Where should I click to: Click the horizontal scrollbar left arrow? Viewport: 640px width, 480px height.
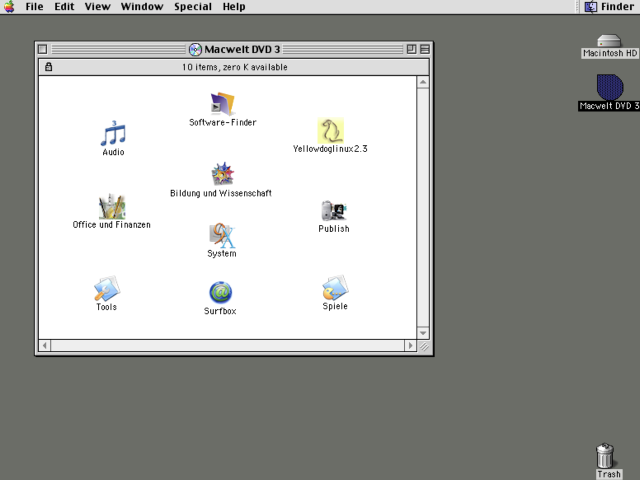pyautogui.click(x=45, y=346)
